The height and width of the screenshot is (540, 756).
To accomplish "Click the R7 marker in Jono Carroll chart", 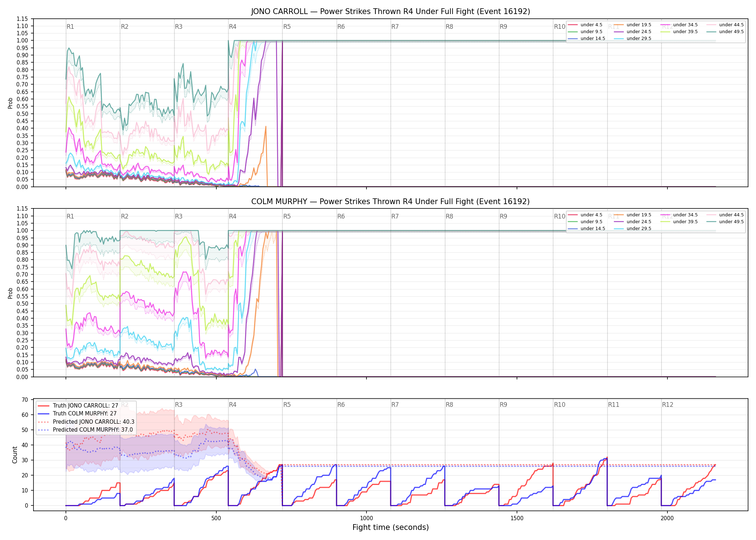I will coord(395,27).
